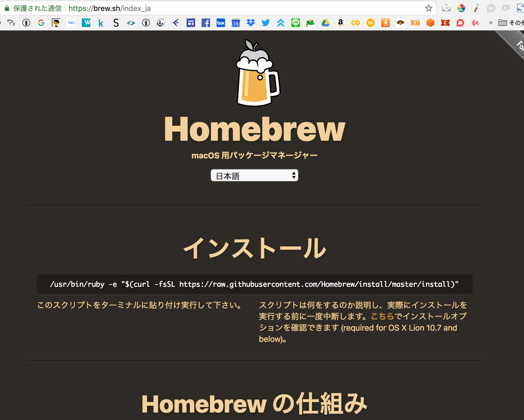Open the orange download-arrow bookmark

tap(385, 23)
